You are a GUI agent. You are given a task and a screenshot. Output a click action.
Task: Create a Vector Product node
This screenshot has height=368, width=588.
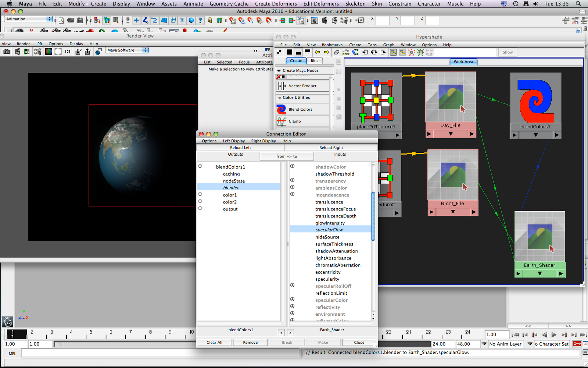302,86
